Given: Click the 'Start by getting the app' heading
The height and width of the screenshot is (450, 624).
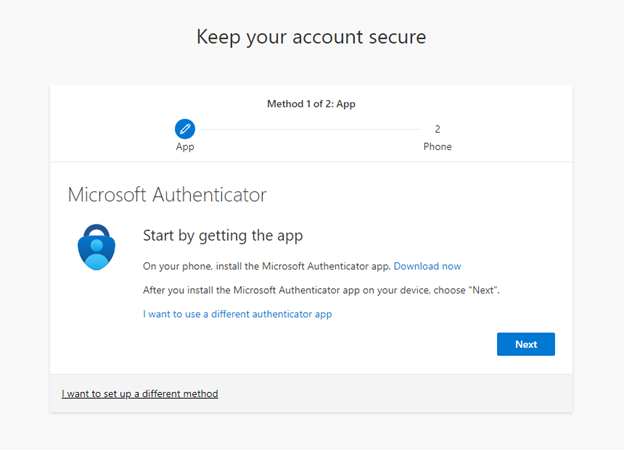Looking at the screenshot, I should (x=223, y=236).
